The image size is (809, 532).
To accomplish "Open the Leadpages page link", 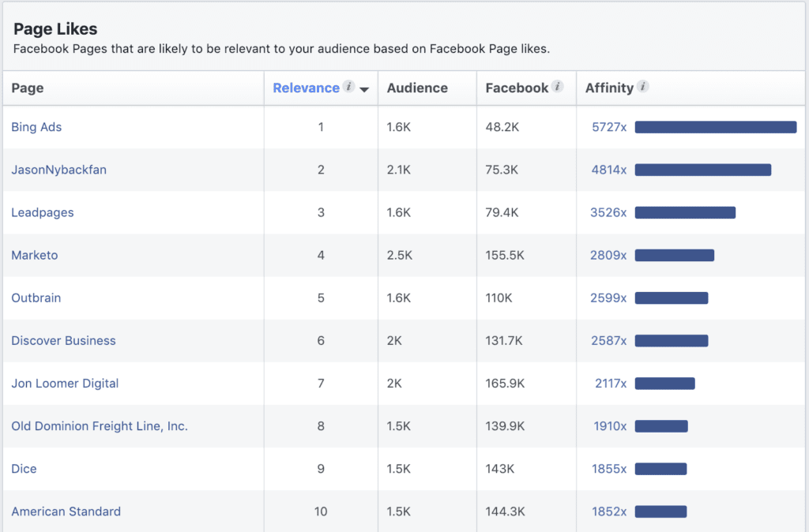I will click(43, 212).
